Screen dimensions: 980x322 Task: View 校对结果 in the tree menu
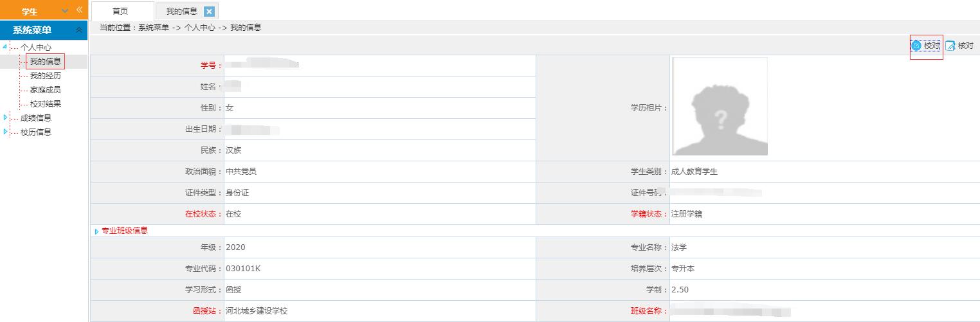[46, 104]
